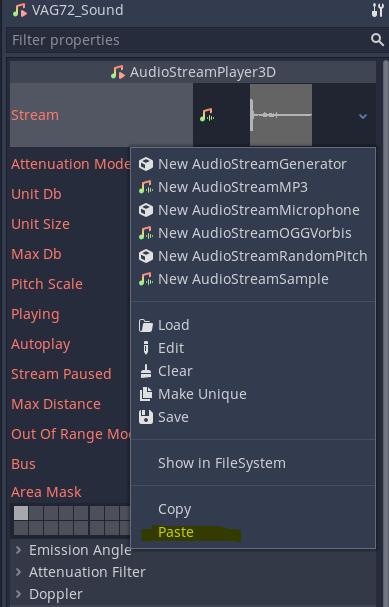Toggle the first Area Mask layer square
This screenshot has width=389, height=607.
(21, 513)
